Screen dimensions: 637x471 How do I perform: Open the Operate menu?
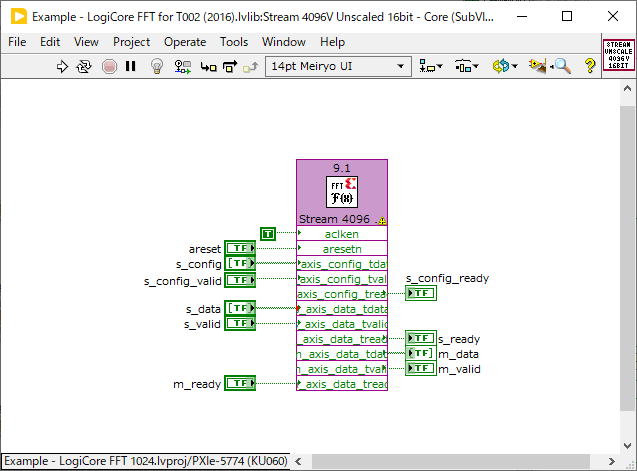point(185,42)
